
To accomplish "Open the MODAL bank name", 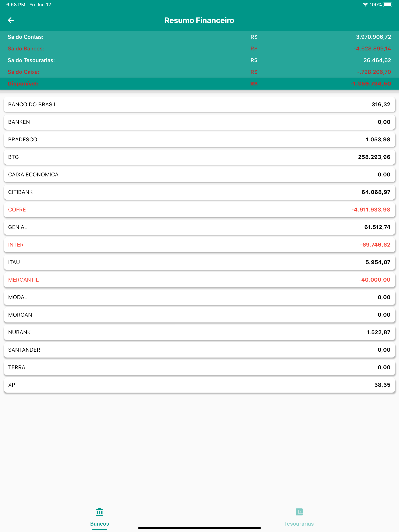I will coord(18,297).
